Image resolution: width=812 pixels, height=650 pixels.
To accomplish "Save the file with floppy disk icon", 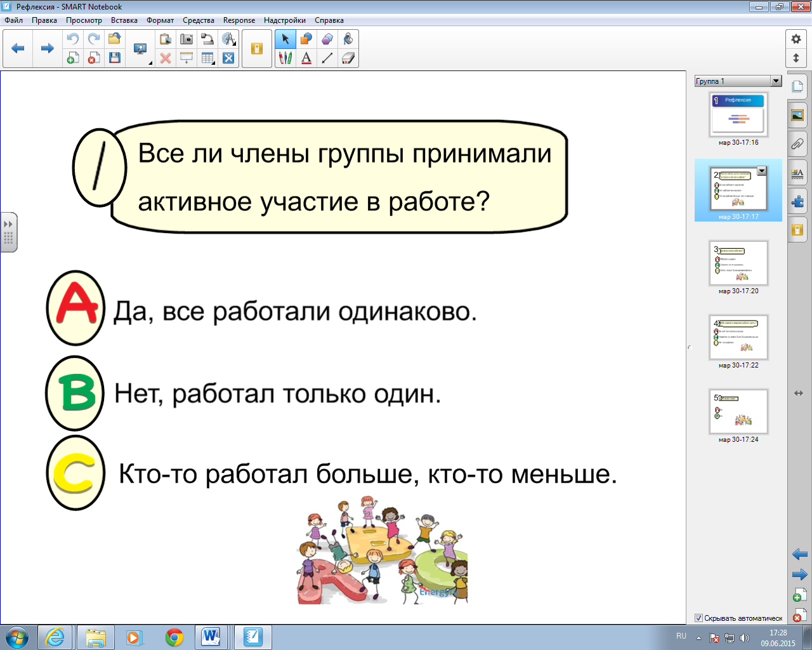I will click(115, 58).
